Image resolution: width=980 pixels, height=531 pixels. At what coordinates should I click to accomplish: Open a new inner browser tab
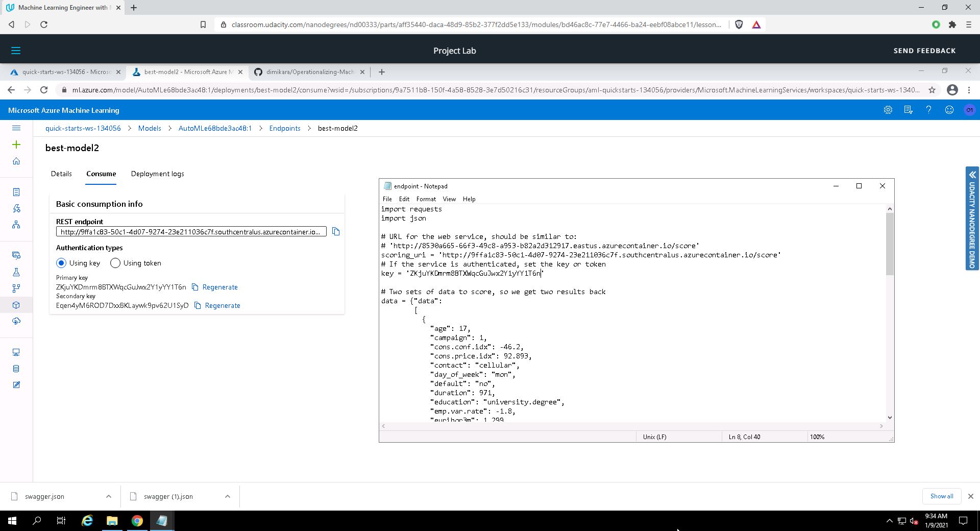pyautogui.click(x=381, y=72)
